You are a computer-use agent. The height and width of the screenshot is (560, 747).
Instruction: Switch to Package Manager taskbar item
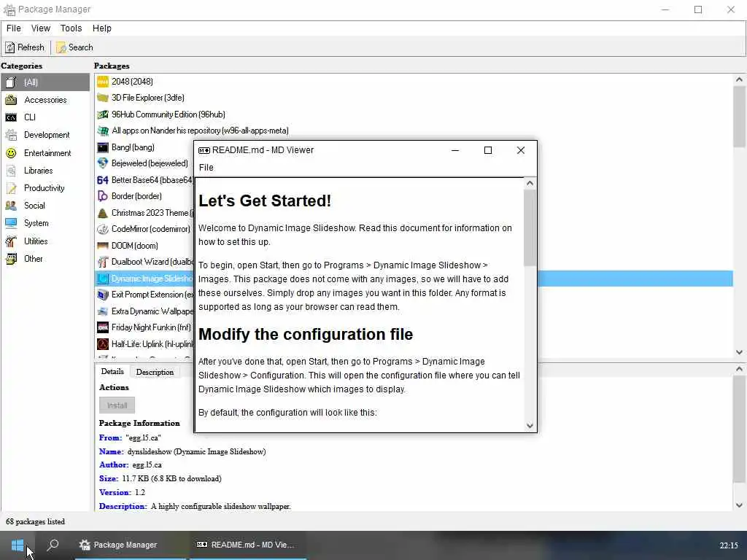pos(130,545)
